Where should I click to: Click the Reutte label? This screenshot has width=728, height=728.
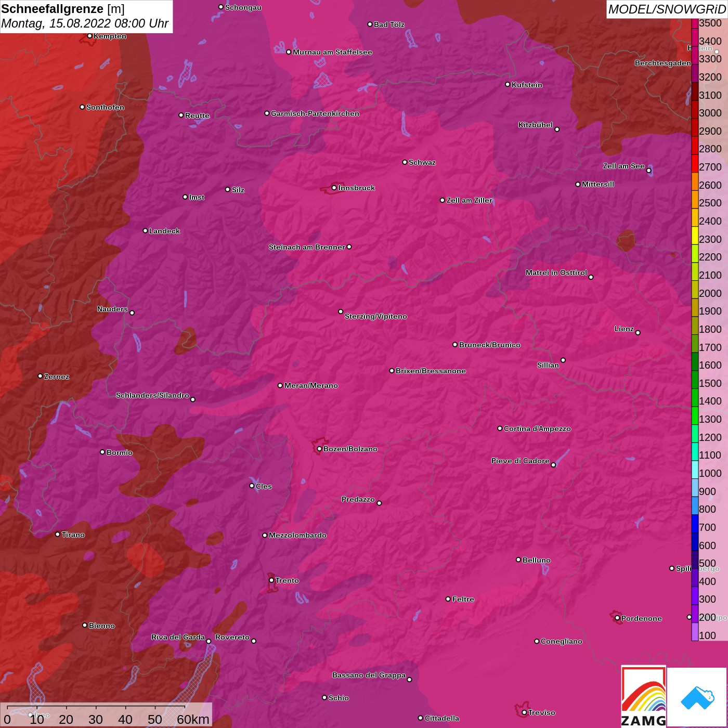coord(197,115)
